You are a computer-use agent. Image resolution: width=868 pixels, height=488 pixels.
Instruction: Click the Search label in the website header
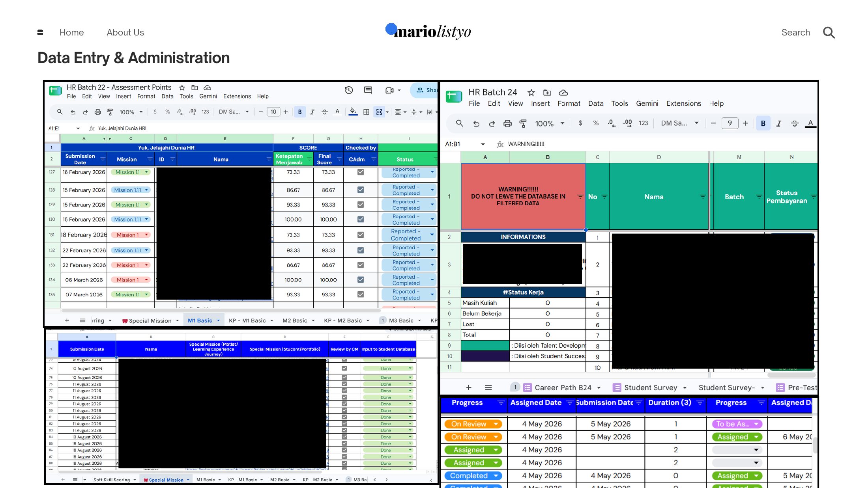point(796,32)
